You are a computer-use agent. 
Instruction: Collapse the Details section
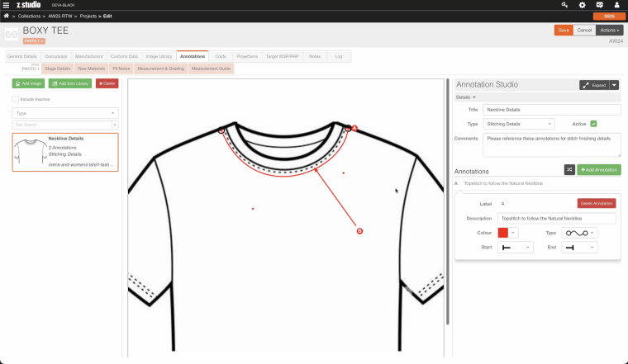[465, 97]
